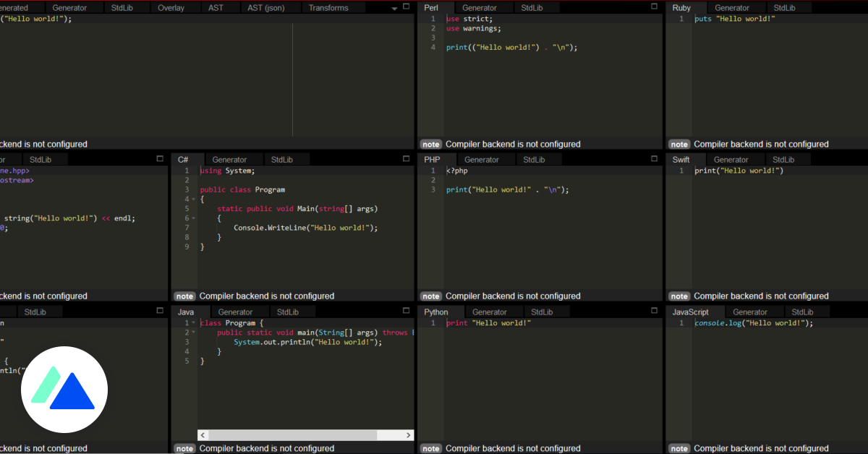868x454 pixels.
Task: Click the left scroll arrow in the Java panel
Action: pyautogui.click(x=203, y=435)
